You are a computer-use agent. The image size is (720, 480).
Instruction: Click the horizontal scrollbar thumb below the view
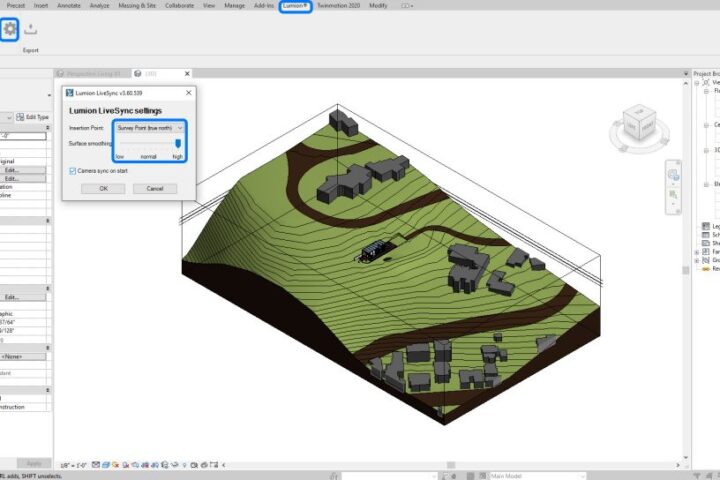click(x=451, y=465)
